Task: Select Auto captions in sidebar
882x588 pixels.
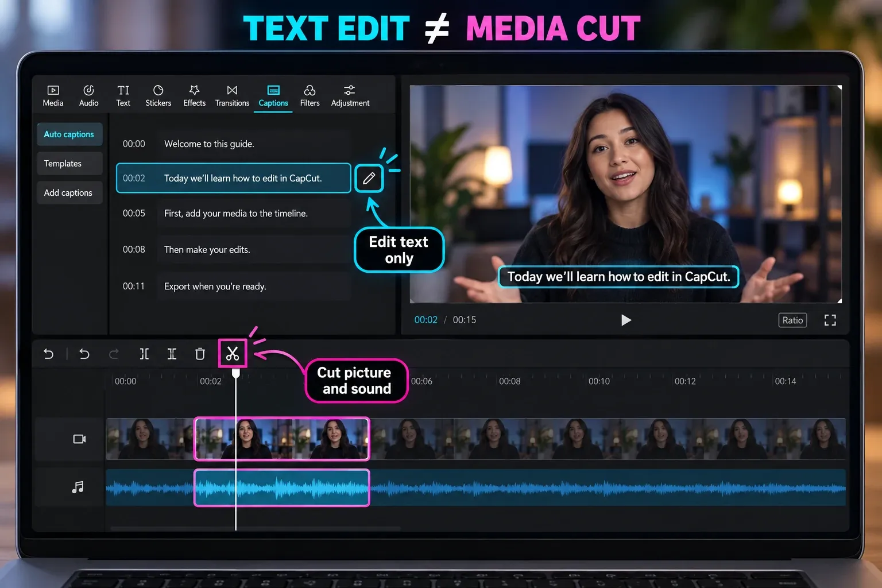Action: point(69,134)
